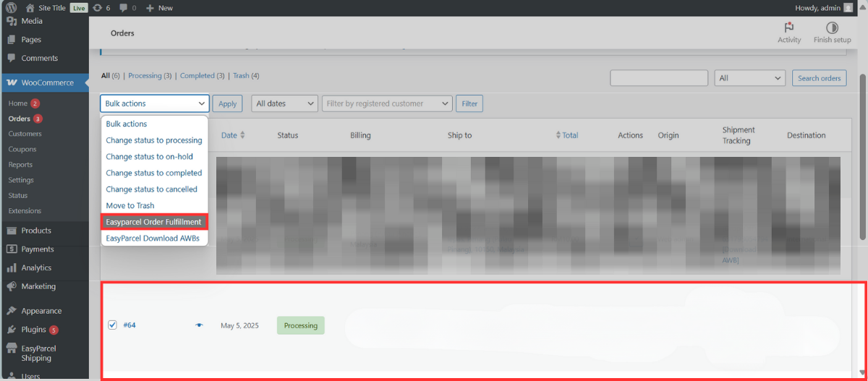Open the WordPress logo menu

(x=11, y=8)
